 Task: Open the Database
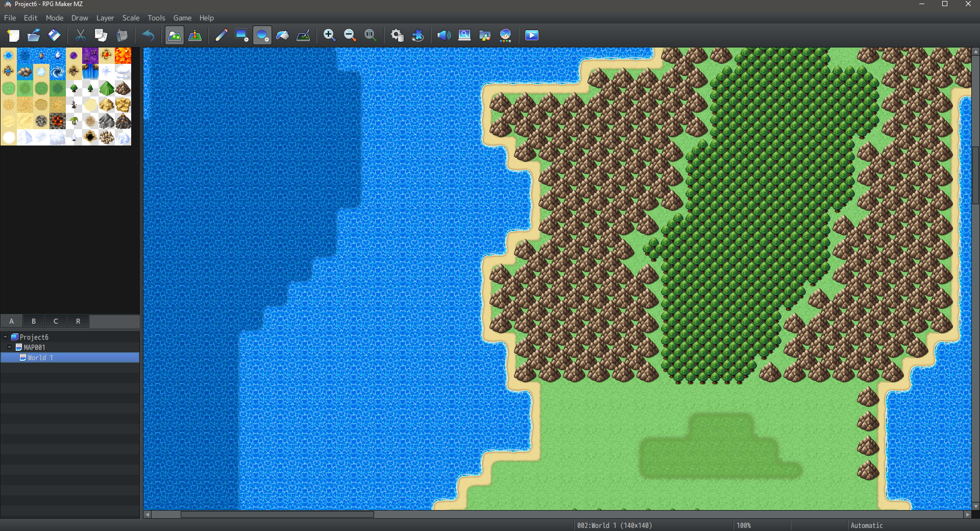point(397,35)
